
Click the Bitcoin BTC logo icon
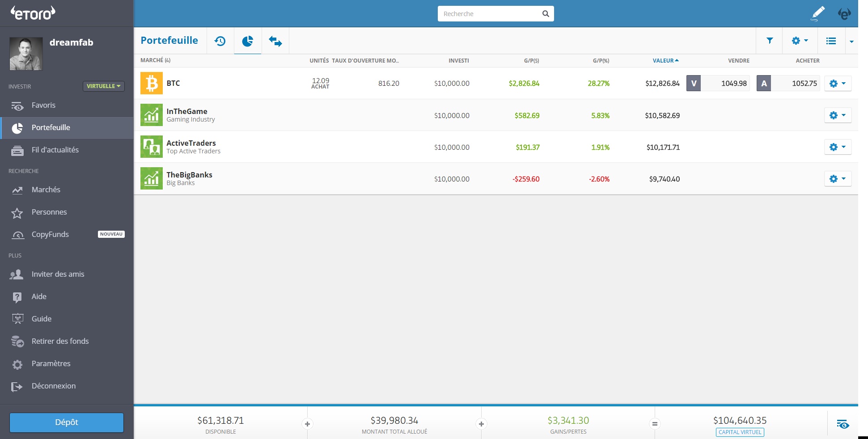(152, 83)
